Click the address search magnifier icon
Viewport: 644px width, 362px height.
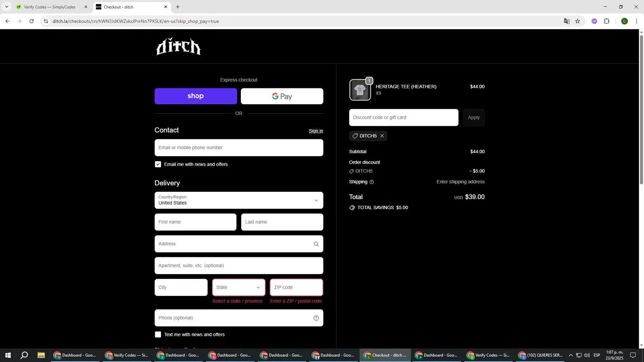click(316, 244)
